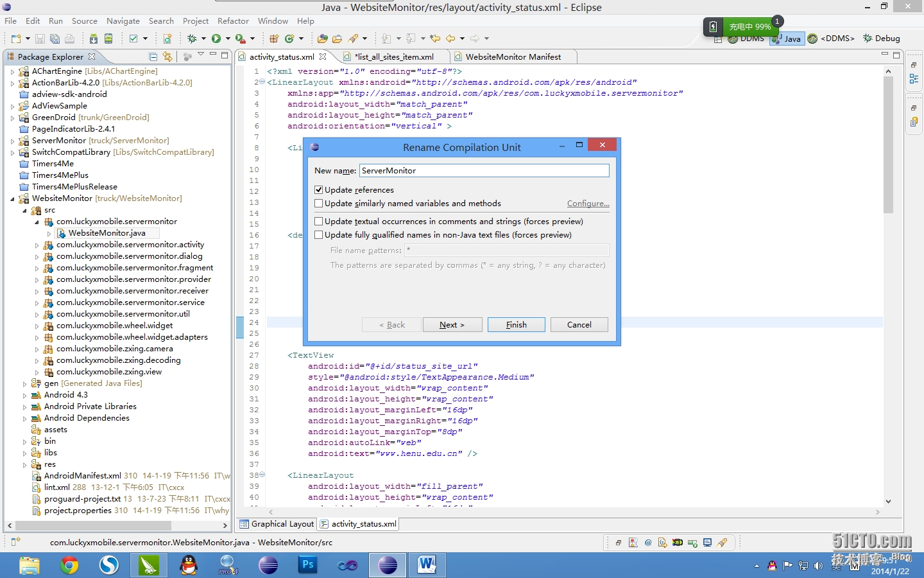Switch to the WebsiteMonitor Manifest editor tab
The image size is (924, 578).
(x=513, y=57)
